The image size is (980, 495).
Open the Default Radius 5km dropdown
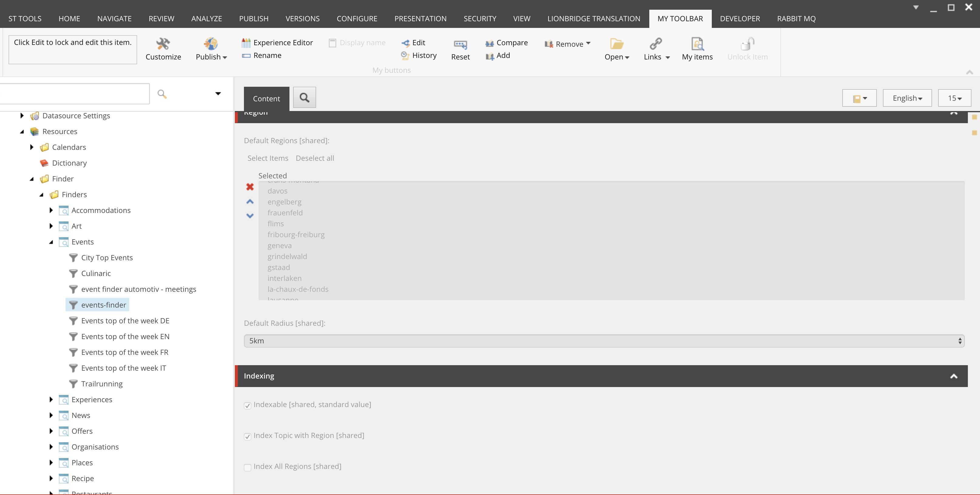coord(604,341)
